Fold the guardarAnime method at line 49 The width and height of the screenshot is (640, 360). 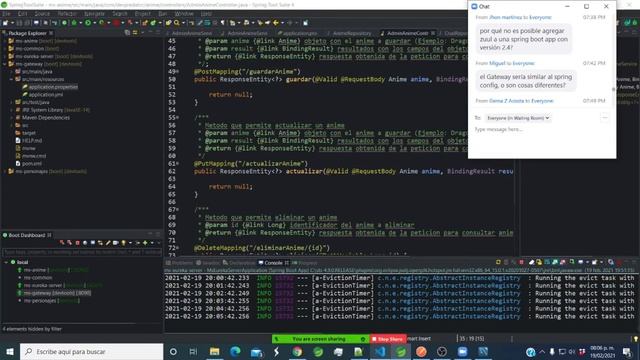[178, 71]
